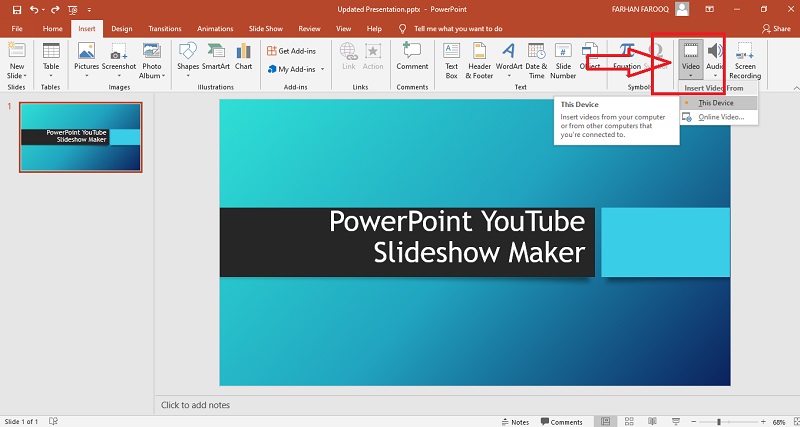
Task: Insert a SmartArt graphic
Action: coord(216,56)
